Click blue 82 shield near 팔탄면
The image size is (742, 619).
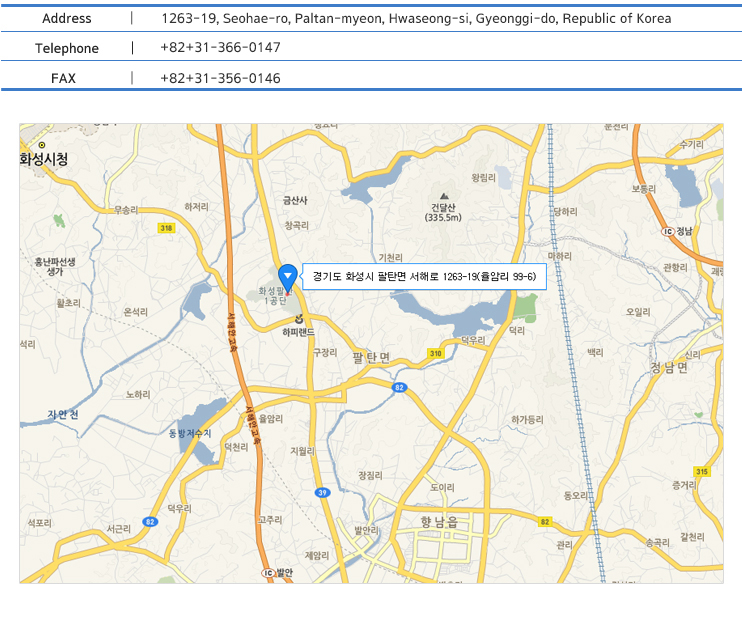[399, 388]
